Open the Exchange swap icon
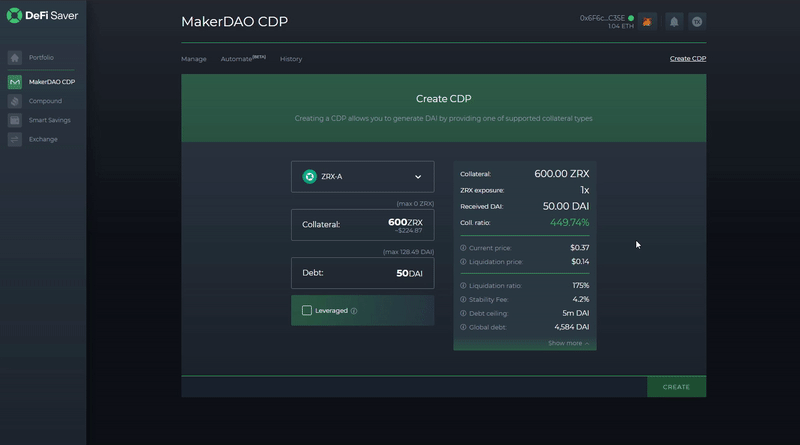Screen dimensions: 800x445 pyautogui.click(x=15, y=139)
